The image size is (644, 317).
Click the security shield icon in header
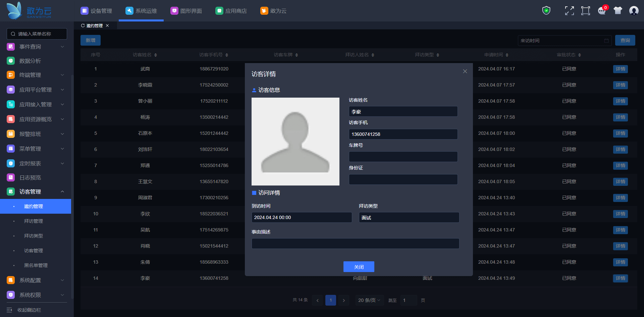546,11
